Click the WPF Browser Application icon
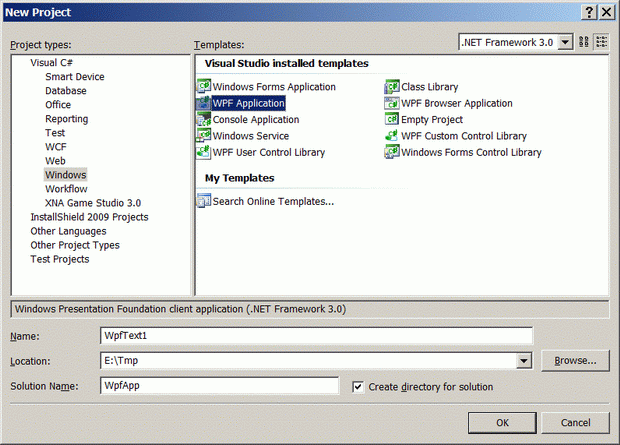The width and height of the screenshot is (620, 445). coord(392,103)
